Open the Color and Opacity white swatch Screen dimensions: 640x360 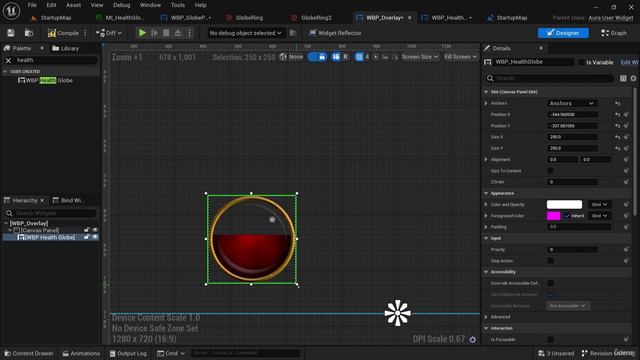click(564, 204)
